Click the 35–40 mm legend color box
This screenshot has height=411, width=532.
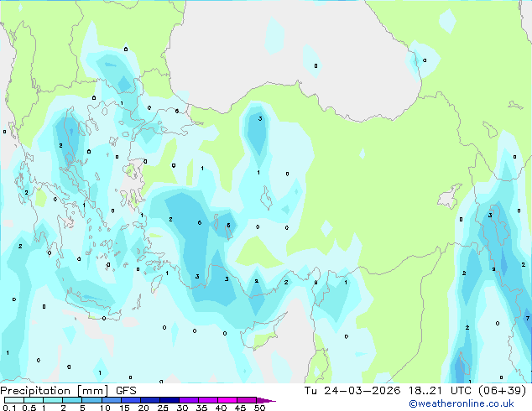pyautogui.click(x=208, y=400)
